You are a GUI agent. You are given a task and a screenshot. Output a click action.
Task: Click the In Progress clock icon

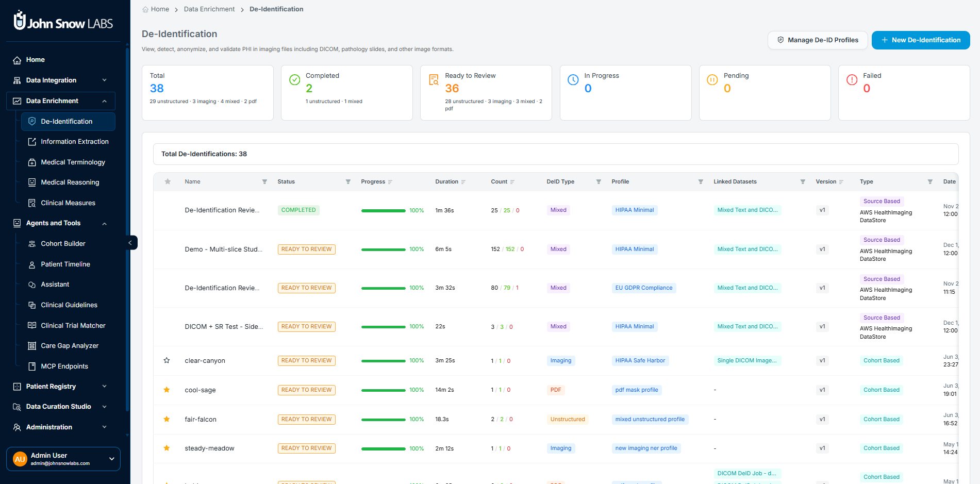pyautogui.click(x=573, y=80)
